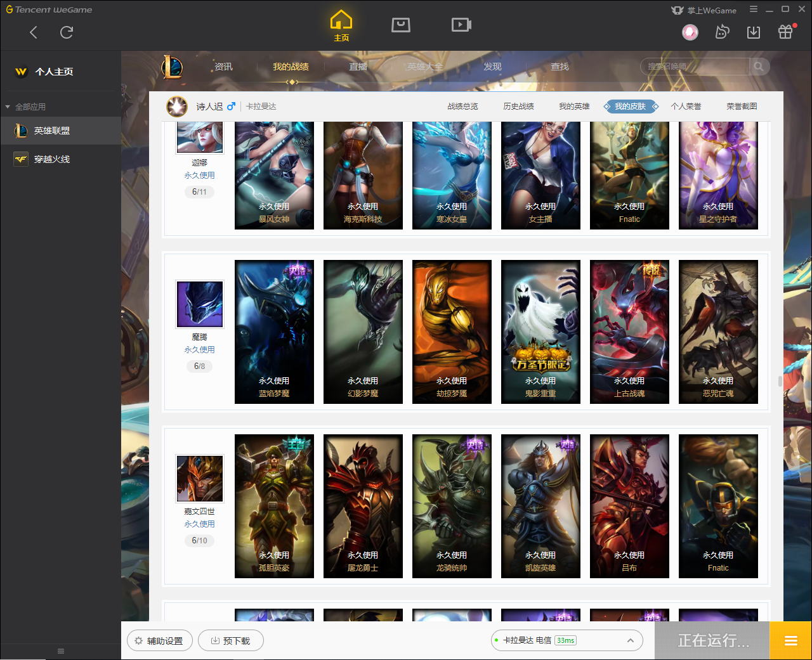Switch to 我的皮肤 sub-tab
812x660 pixels.
(x=630, y=107)
